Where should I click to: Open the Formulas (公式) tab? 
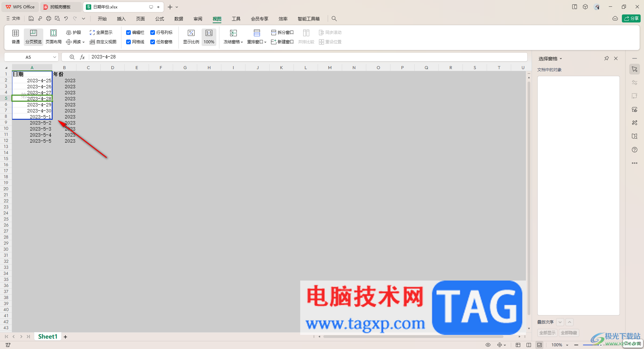160,19
